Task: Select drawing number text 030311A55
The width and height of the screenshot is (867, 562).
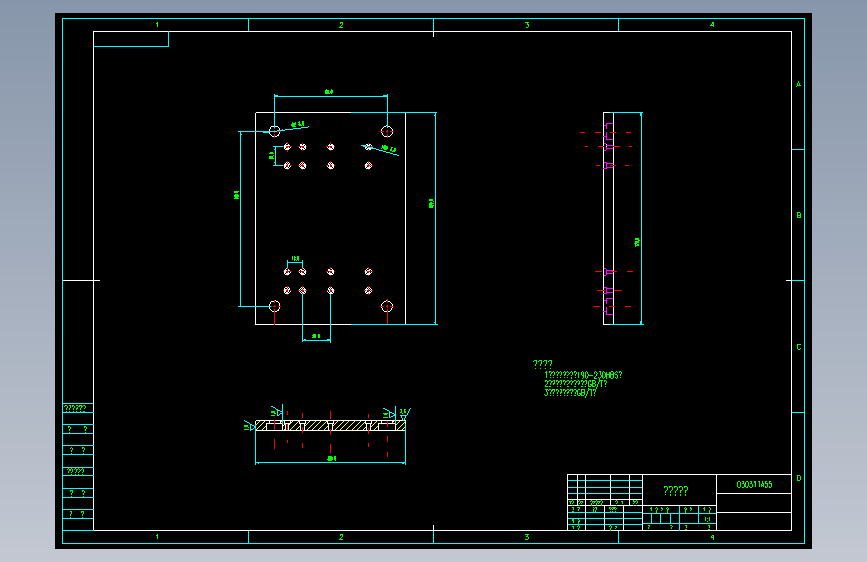Action: [754, 485]
